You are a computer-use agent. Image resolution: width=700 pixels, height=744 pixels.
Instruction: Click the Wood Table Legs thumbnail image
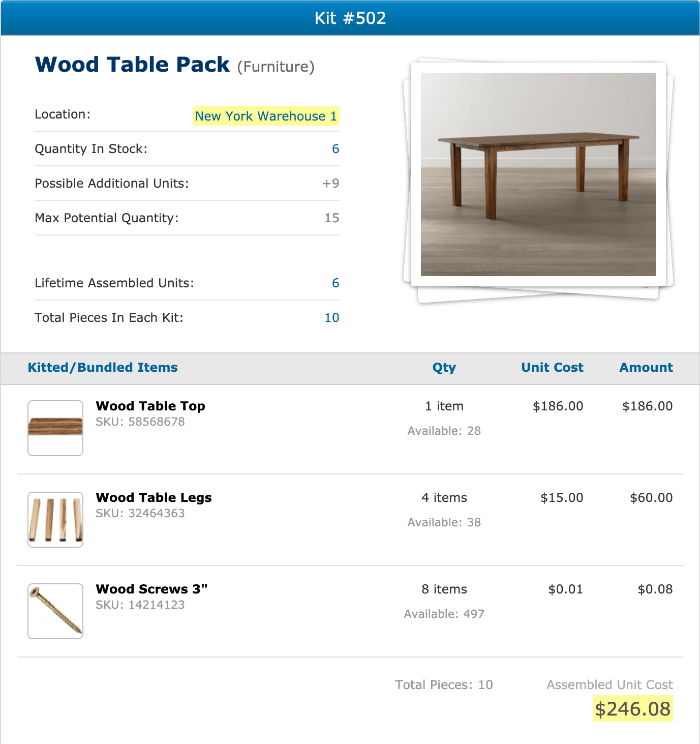[x=55, y=519]
